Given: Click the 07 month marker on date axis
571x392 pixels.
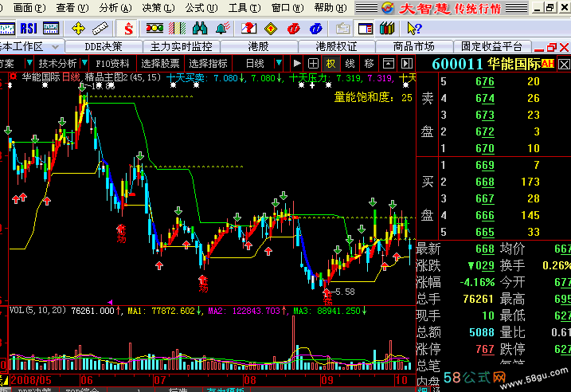Looking at the screenshot, I should coord(159,380).
